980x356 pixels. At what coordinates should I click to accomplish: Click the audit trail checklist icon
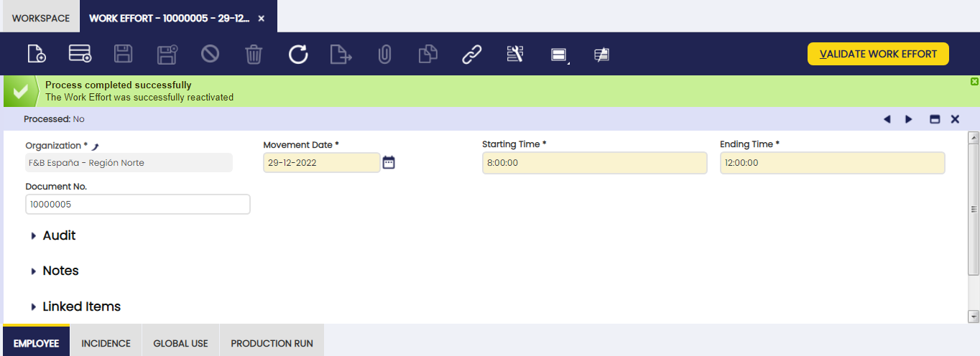click(x=515, y=54)
